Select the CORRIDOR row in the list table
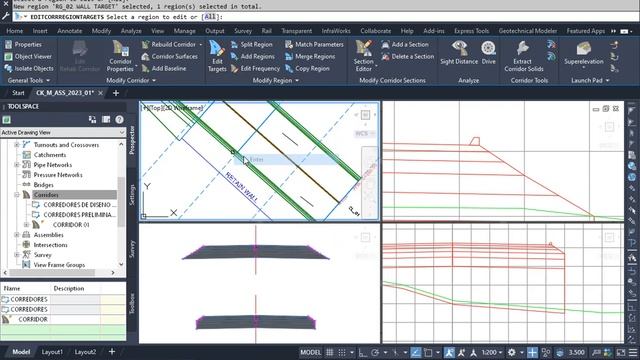640x360 pixels. coord(63,320)
